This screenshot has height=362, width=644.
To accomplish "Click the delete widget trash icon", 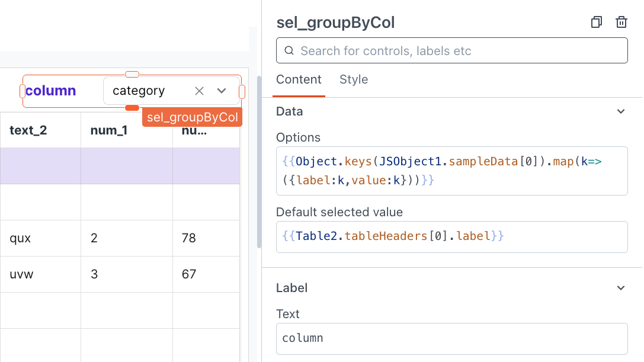I will [621, 23].
